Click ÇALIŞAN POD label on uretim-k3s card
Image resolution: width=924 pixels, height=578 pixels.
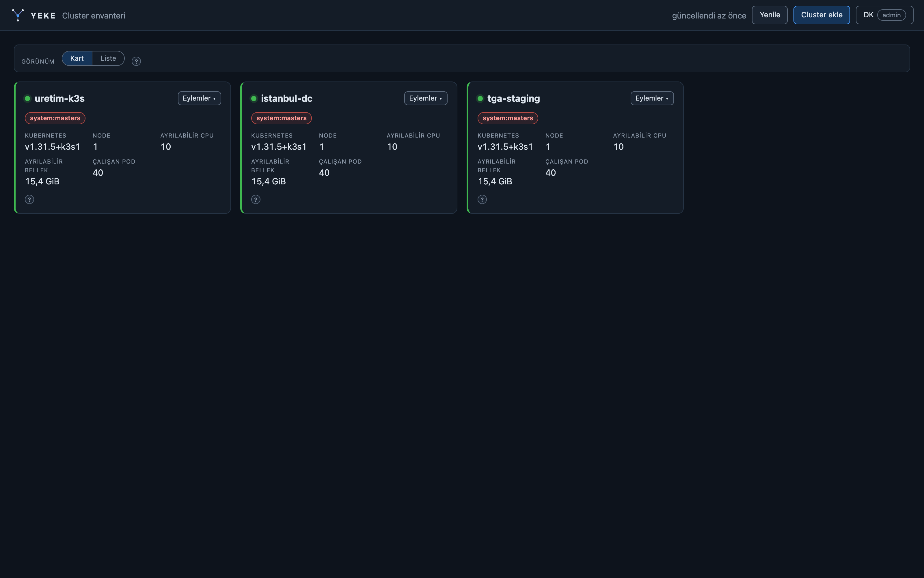[x=114, y=162]
